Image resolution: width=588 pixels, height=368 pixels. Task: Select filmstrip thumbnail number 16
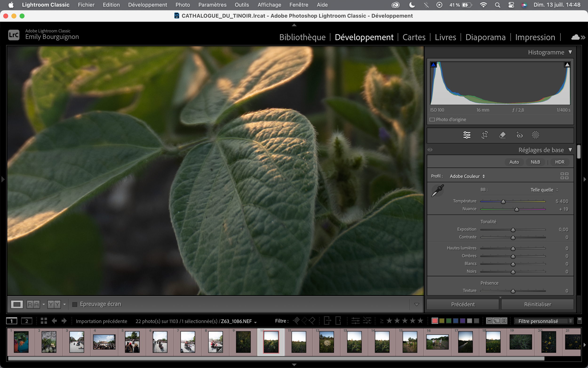pyautogui.click(x=437, y=342)
